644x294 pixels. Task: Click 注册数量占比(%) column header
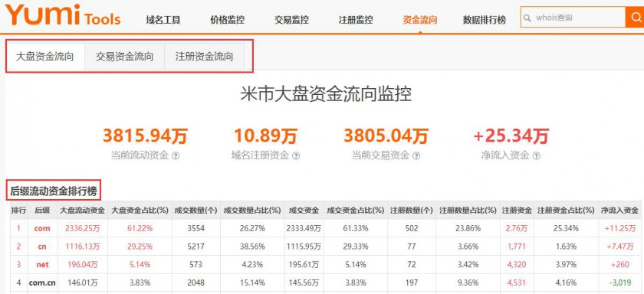pos(468,211)
